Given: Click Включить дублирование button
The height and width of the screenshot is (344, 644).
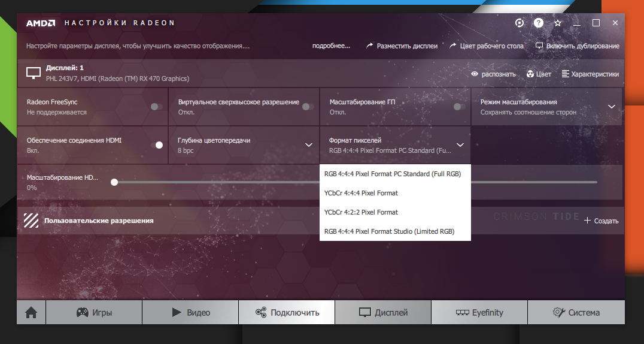Looking at the screenshot, I should 578,46.
